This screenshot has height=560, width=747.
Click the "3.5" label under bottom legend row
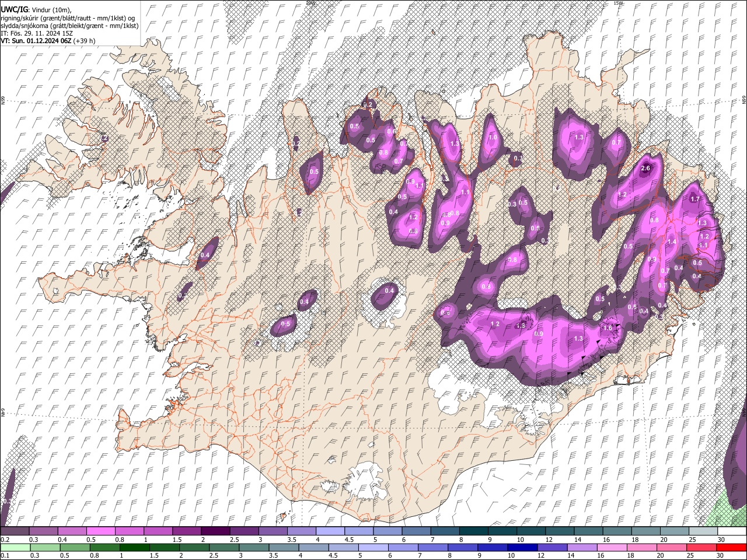pyautogui.click(x=273, y=555)
